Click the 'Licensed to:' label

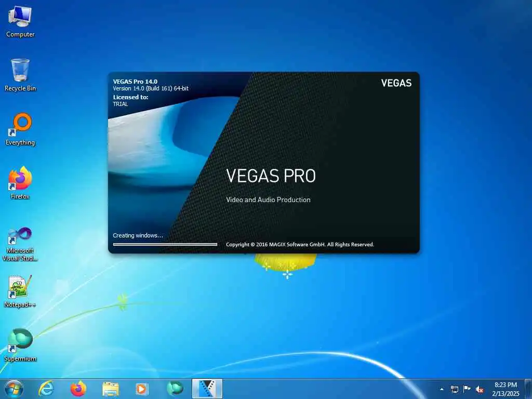(130, 97)
